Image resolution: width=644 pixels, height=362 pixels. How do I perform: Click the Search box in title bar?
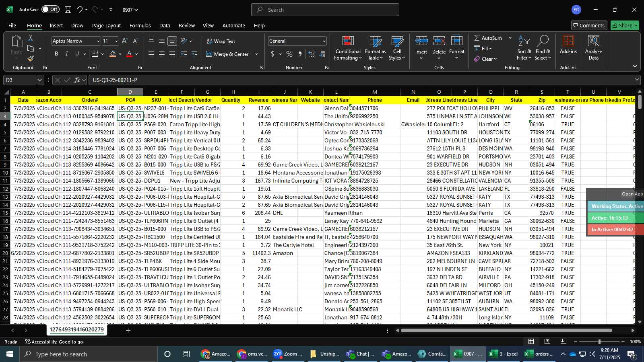[325, 10]
